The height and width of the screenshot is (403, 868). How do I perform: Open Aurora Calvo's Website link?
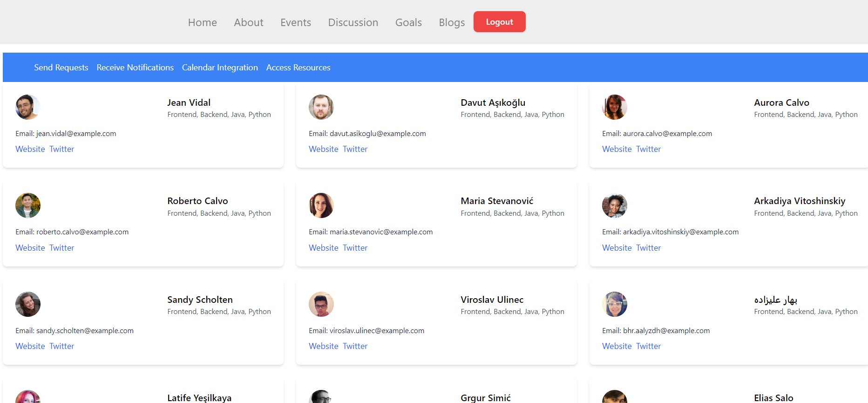pyautogui.click(x=617, y=149)
